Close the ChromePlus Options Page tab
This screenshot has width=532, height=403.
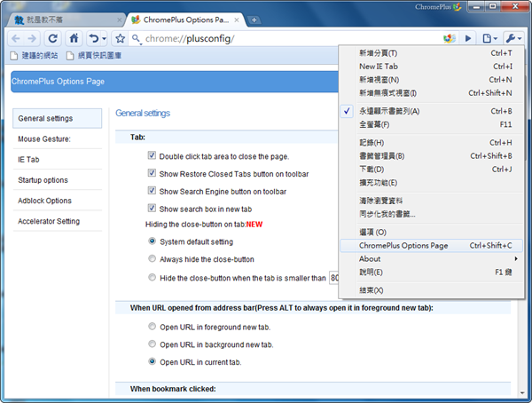pos(237,20)
